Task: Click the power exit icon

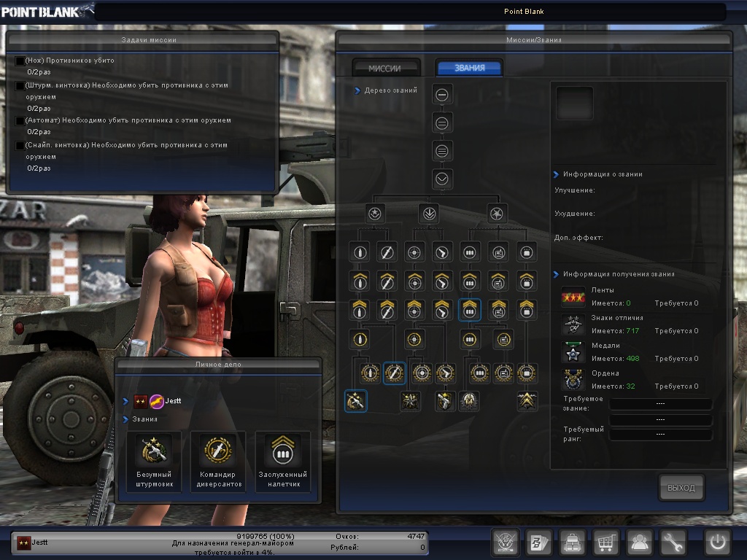Action: click(718, 542)
